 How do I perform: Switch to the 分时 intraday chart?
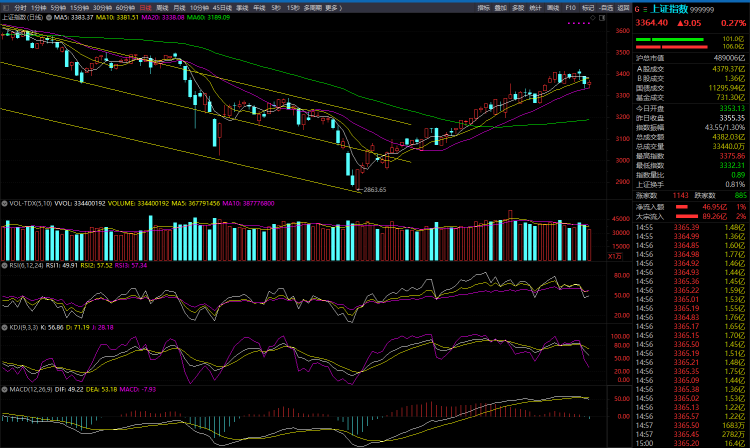click(19, 7)
